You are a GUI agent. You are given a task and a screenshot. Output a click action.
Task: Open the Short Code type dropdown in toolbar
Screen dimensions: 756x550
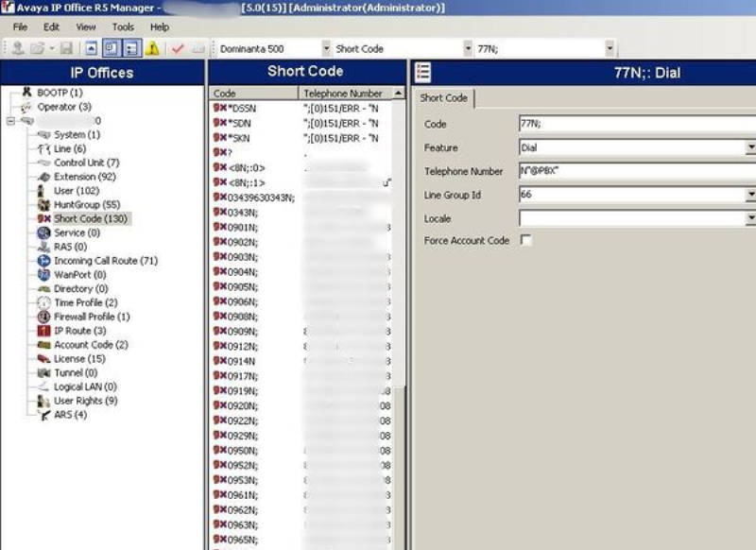(x=468, y=49)
